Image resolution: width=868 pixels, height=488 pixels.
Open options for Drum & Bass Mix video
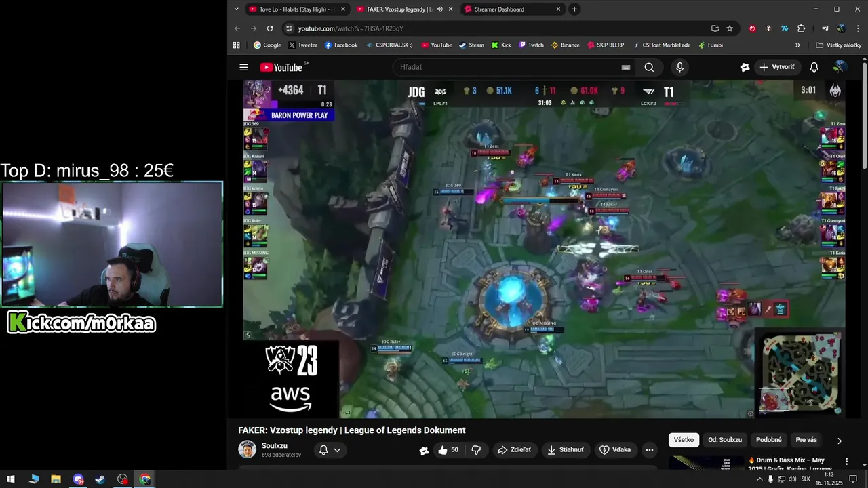tap(846, 461)
